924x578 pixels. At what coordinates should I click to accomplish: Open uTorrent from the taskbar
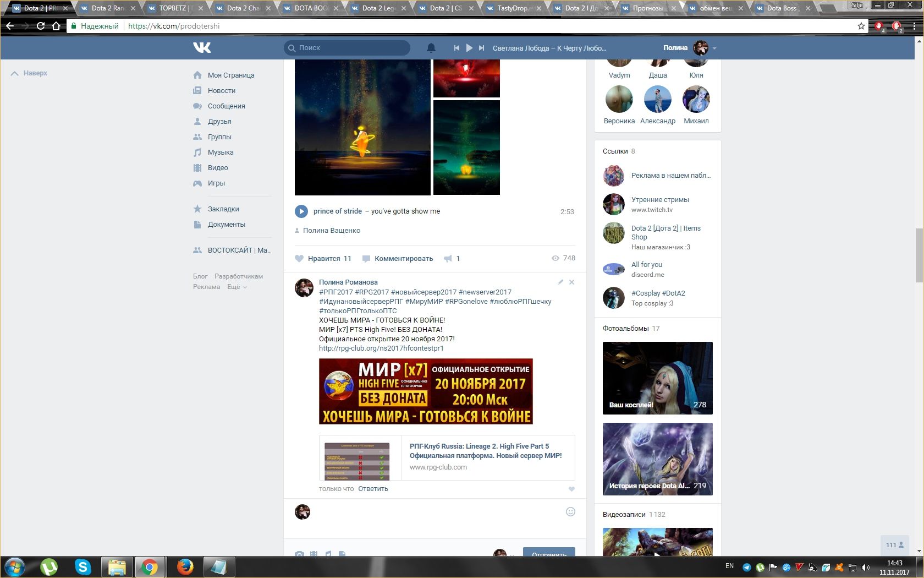coord(49,567)
